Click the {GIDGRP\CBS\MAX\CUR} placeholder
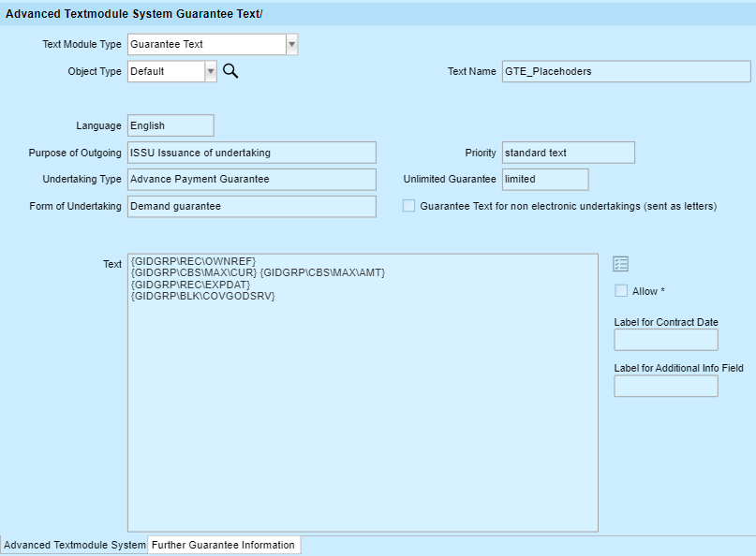Image resolution: width=756 pixels, height=556 pixels. tap(194, 272)
